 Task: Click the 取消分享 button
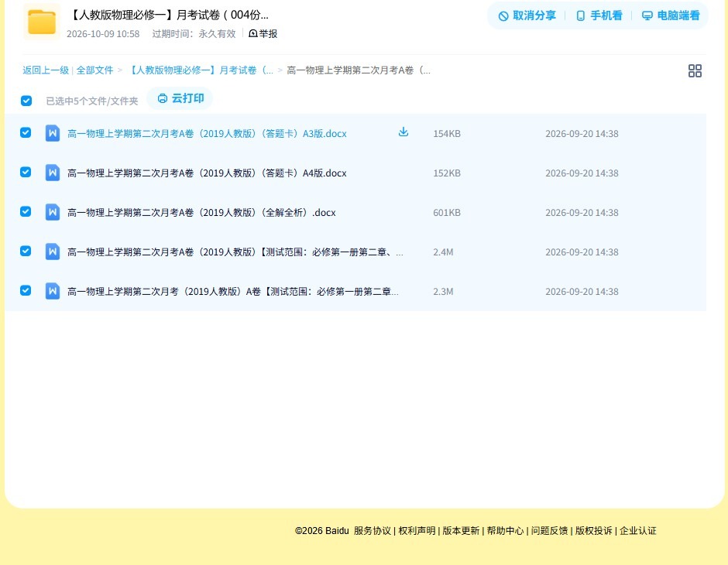point(527,15)
